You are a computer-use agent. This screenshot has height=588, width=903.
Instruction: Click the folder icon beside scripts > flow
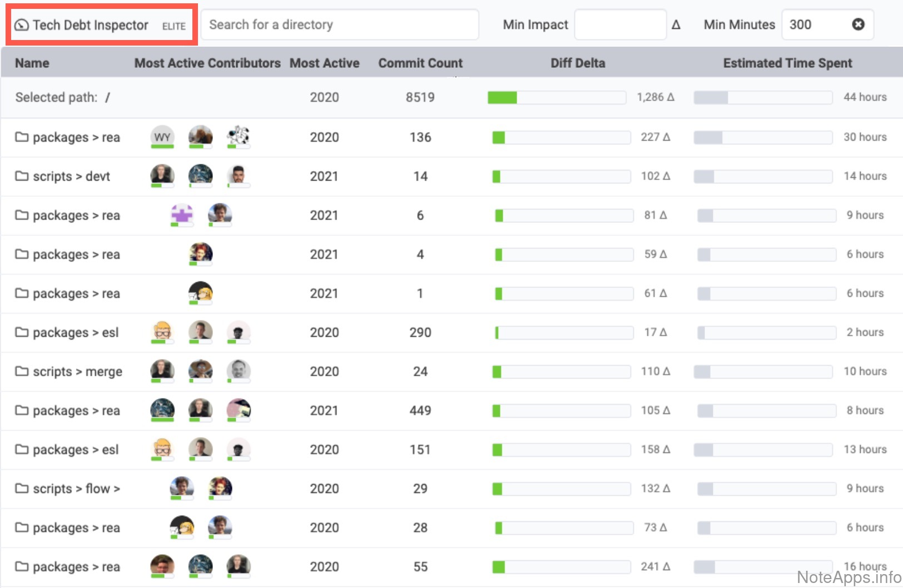tap(22, 489)
